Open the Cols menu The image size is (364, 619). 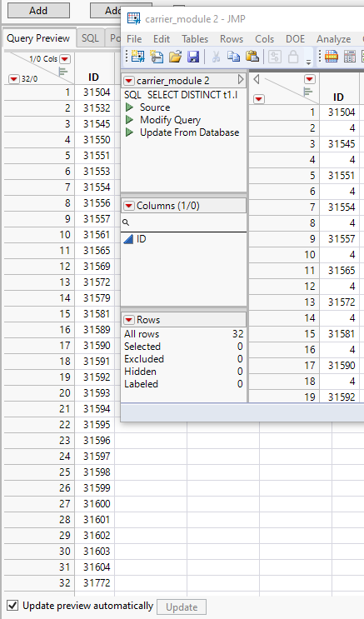264,38
